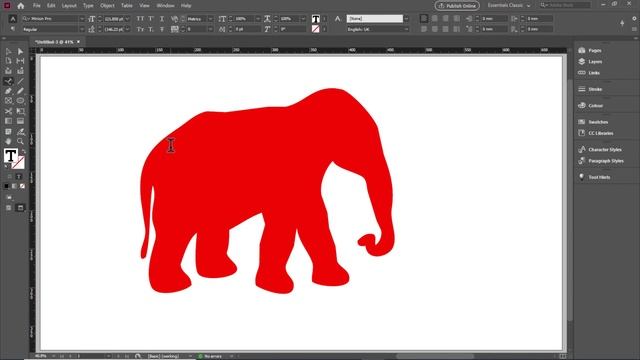Image resolution: width=640 pixels, height=360 pixels.
Task: Click the Home icon in top bar
Action: pos(21,6)
